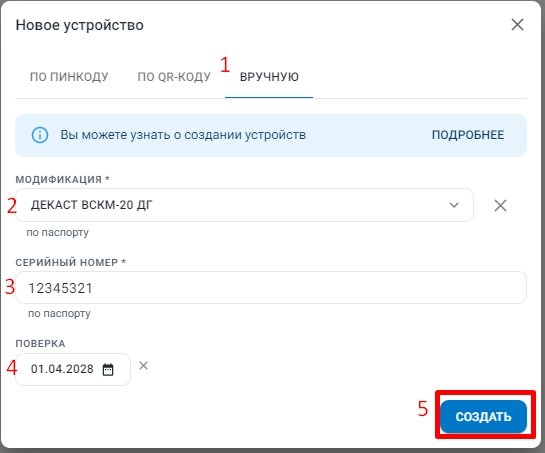Click the banner text about создании устройств
The image size is (545, 453).
click(x=183, y=135)
